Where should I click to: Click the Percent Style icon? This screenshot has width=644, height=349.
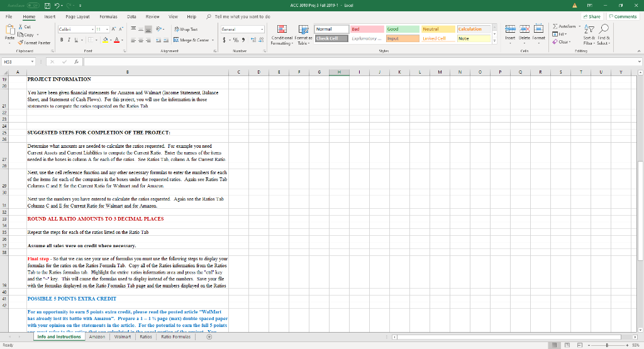(x=236, y=40)
